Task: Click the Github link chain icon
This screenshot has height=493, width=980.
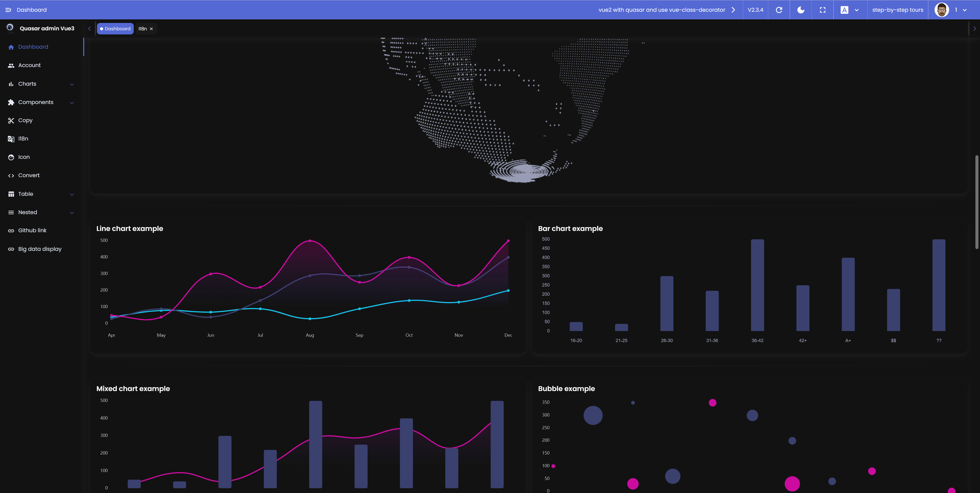Action: [x=11, y=231]
